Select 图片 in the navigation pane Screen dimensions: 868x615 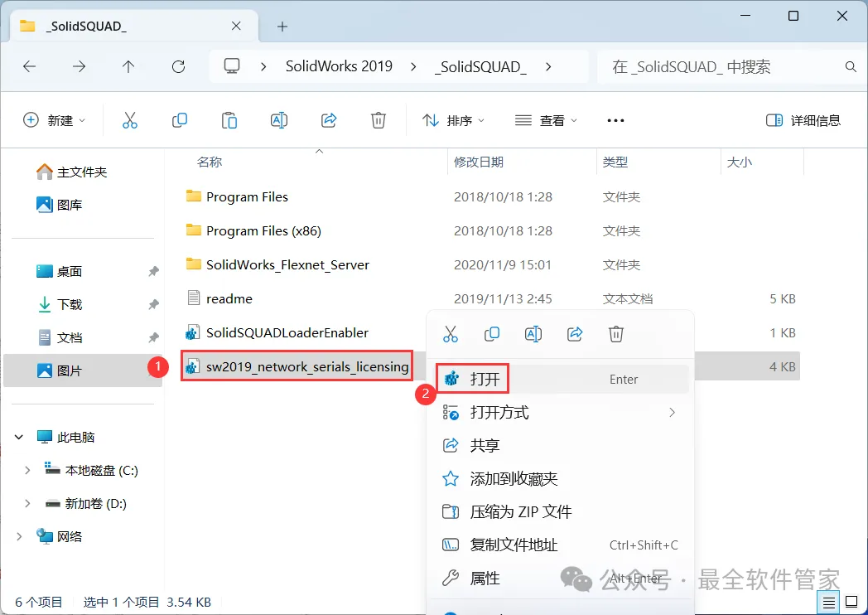tap(83, 370)
